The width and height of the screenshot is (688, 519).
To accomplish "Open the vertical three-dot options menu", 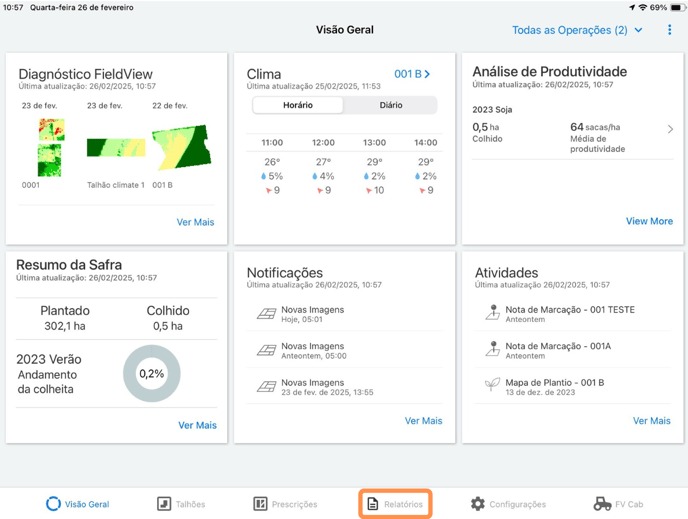I will pyautogui.click(x=669, y=30).
